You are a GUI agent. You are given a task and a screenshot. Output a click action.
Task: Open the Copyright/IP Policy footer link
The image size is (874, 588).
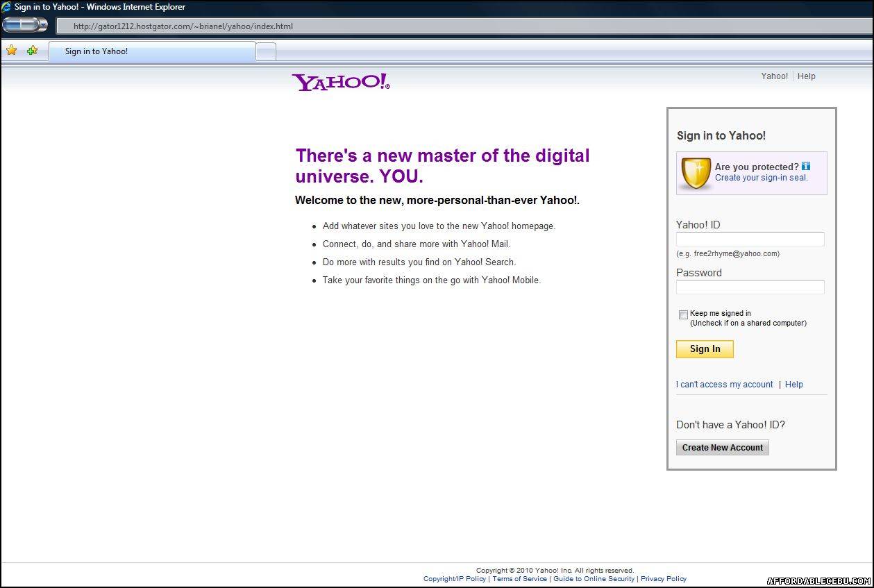[x=455, y=579]
